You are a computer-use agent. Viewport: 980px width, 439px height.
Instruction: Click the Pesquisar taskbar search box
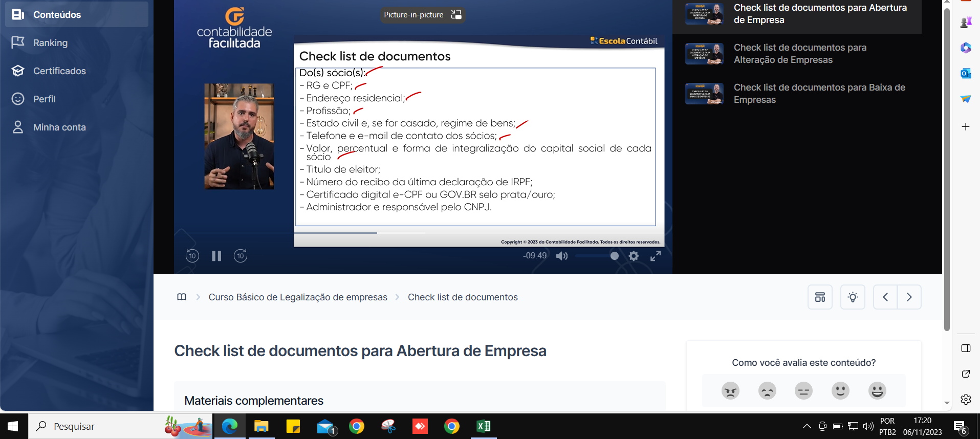pyautogui.click(x=120, y=426)
